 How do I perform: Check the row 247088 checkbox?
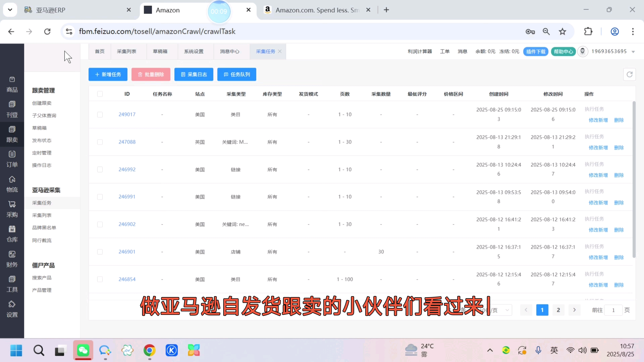[100, 142]
